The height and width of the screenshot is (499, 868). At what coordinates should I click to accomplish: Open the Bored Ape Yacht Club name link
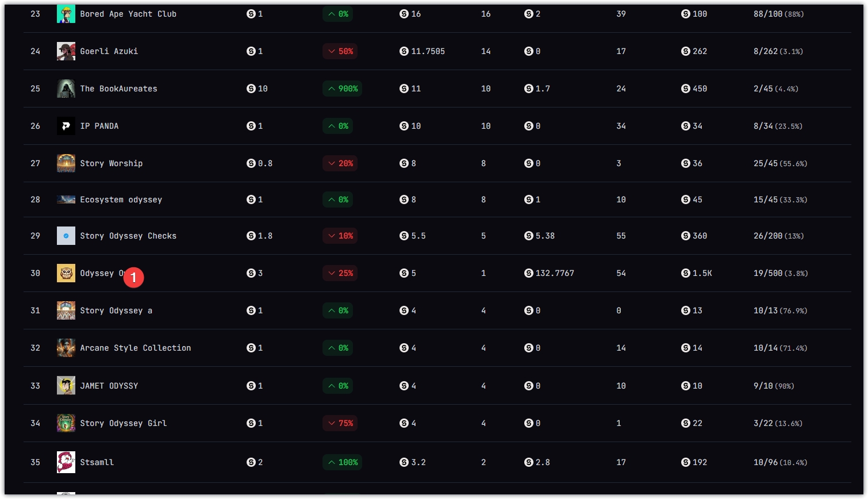tap(128, 14)
